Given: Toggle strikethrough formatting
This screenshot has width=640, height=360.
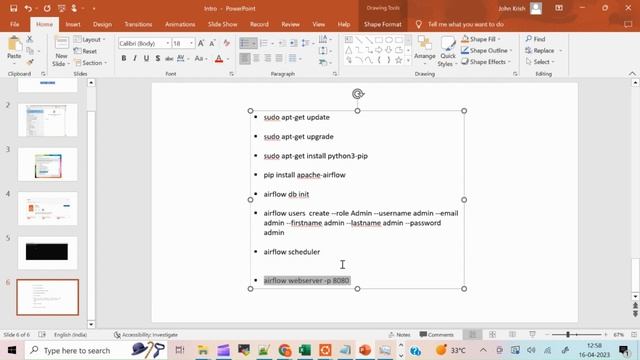Looking at the screenshot, I should click(169, 59).
